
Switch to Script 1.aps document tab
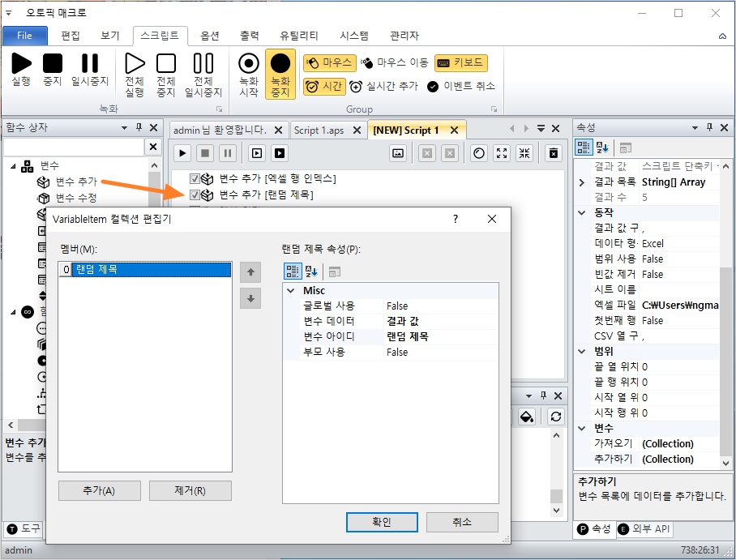pyautogui.click(x=319, y=130)
